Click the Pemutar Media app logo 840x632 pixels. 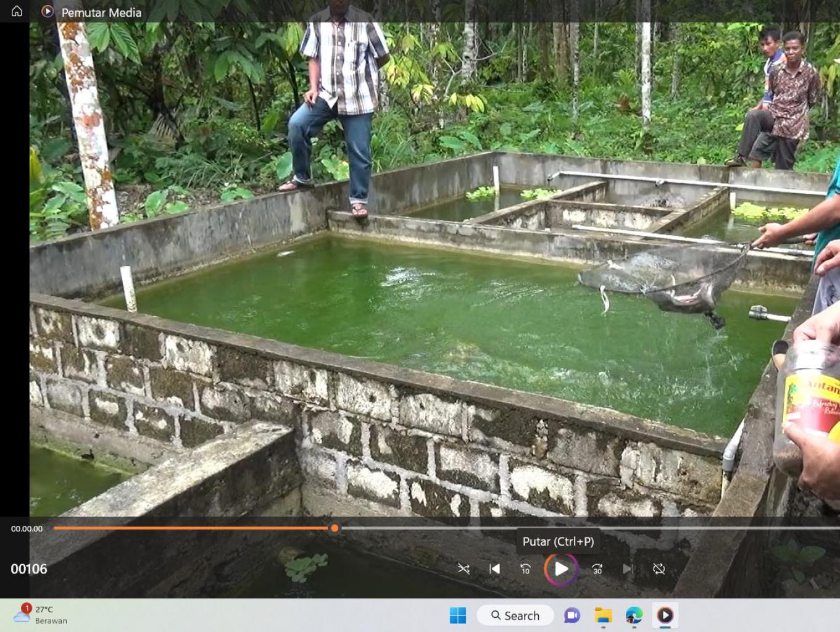[48, 12]
